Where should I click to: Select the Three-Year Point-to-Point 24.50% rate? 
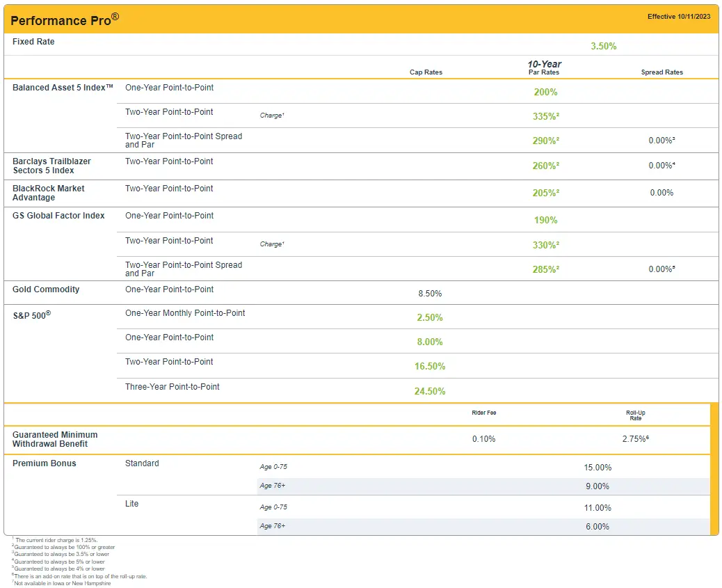pyautogui.click(x=430, y=391)
